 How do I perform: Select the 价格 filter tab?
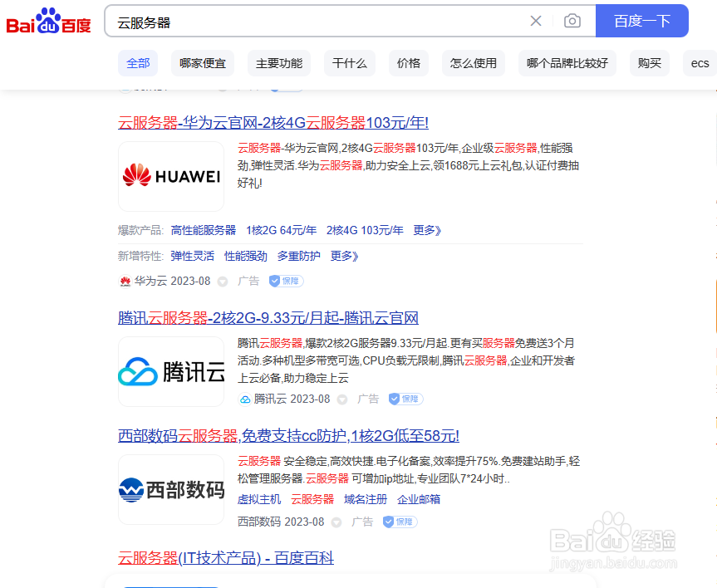pyautogui.click(x=408, y=63)
